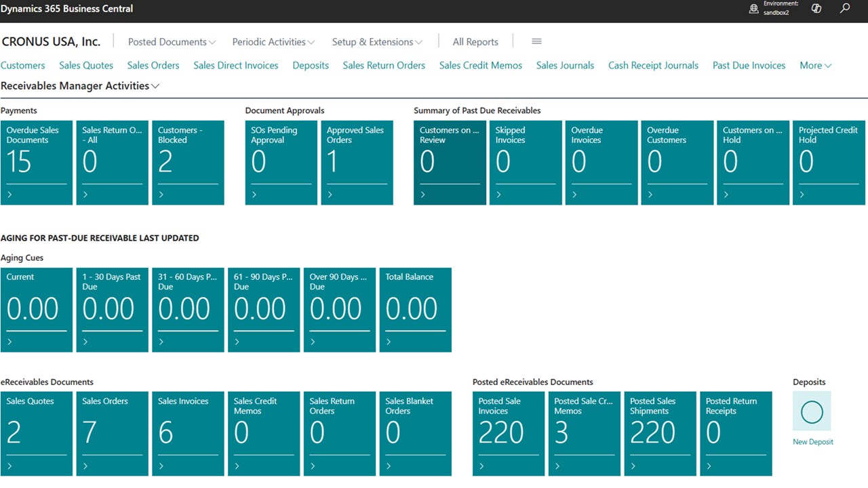Open the Customers - Blocked tile
Image resolution: width=868 pixels, height=488 pixels.
pos(188,163)
